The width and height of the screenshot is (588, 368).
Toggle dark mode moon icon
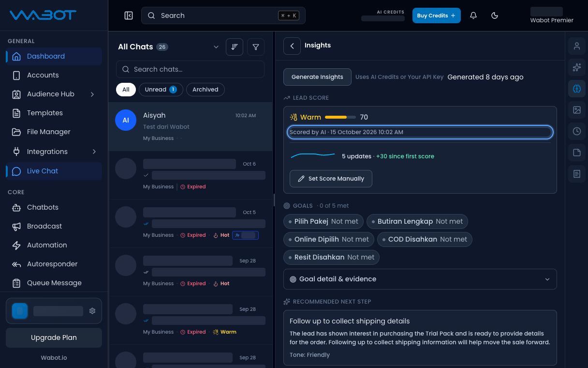[495, 15]
